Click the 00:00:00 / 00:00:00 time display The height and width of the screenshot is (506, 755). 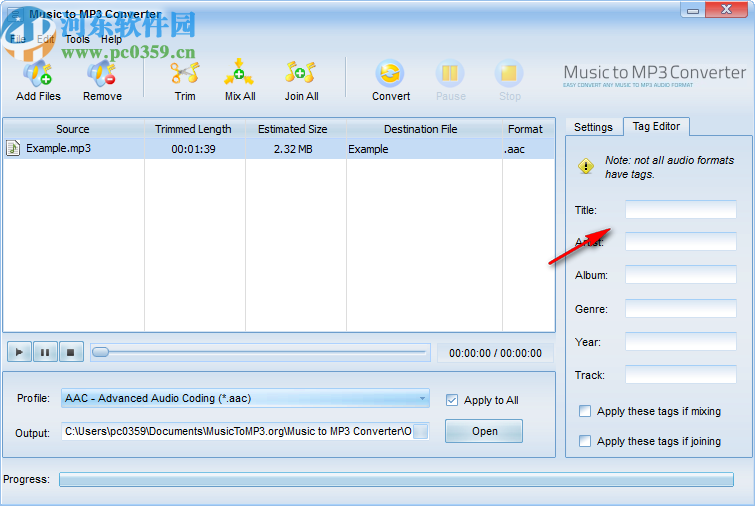click(x=495, y=353)
